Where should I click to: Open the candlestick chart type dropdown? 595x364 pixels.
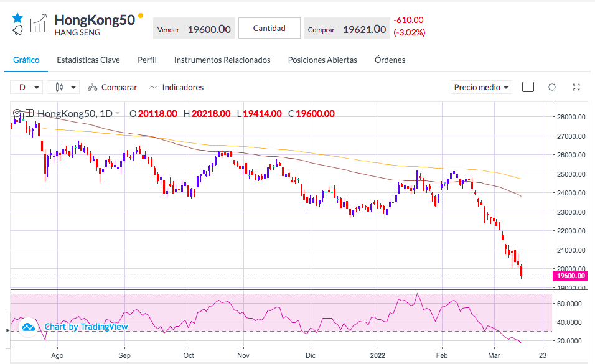click(x=63, y=87)
